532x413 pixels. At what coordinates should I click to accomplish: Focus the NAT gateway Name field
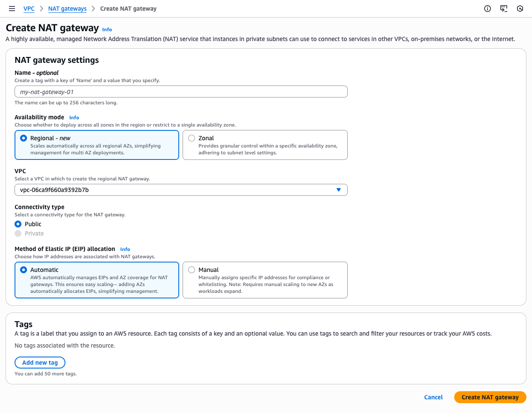click(x=180, y=92)
